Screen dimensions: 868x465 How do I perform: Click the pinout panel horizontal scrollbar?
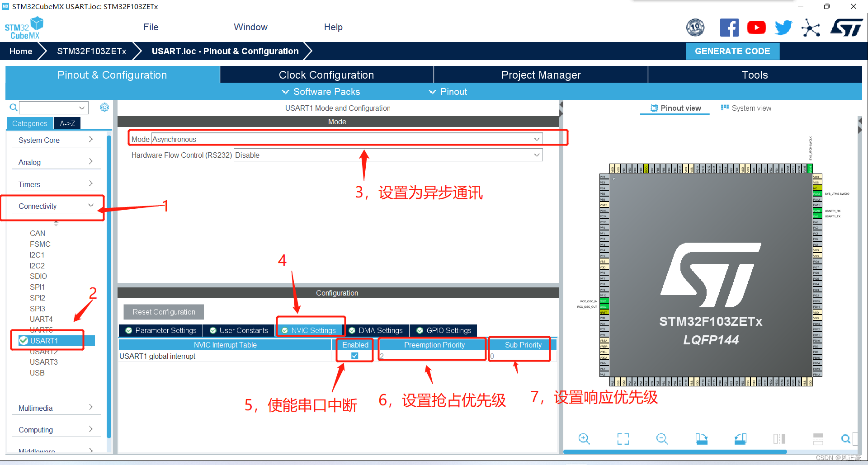(675, 451)
